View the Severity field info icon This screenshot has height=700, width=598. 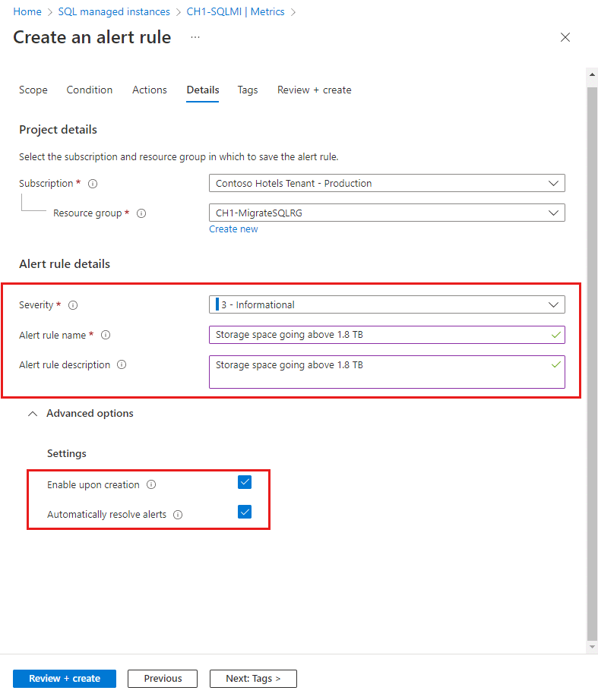click(x=73, y=305)
